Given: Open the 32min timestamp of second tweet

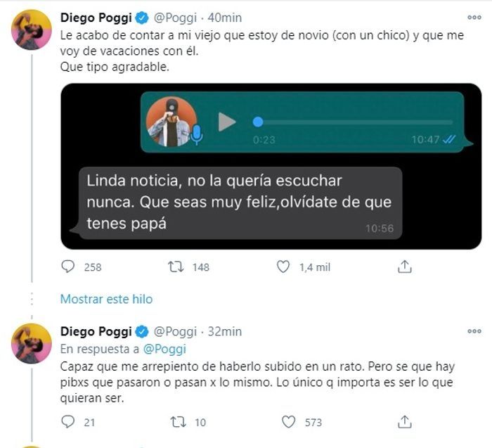Looking at the screenshot, I should (x=225, y=331).
